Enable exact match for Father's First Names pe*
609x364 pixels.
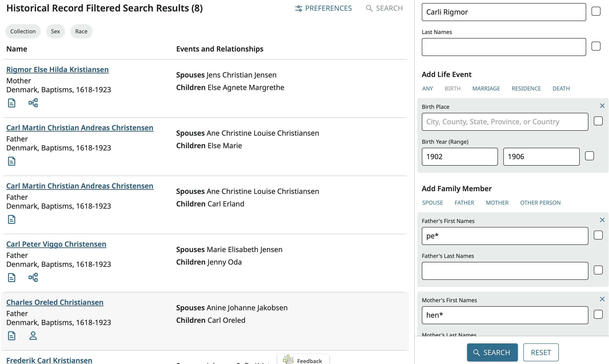(x=598, y=235)
